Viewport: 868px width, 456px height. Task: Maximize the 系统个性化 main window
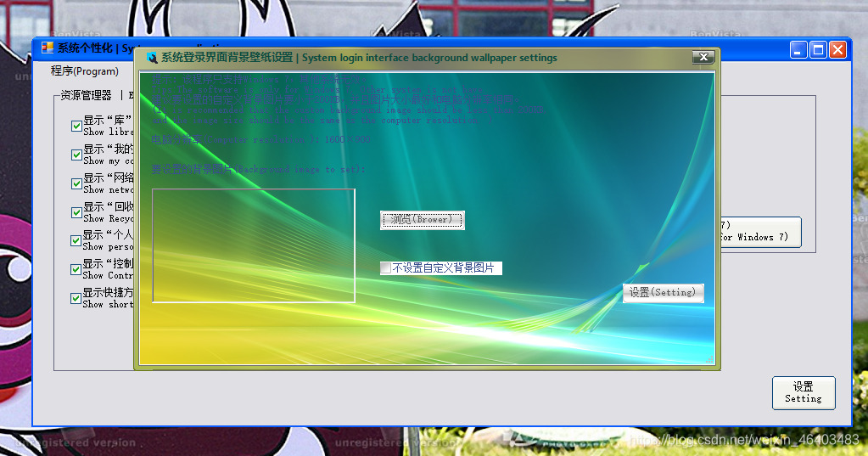[818, 50]
